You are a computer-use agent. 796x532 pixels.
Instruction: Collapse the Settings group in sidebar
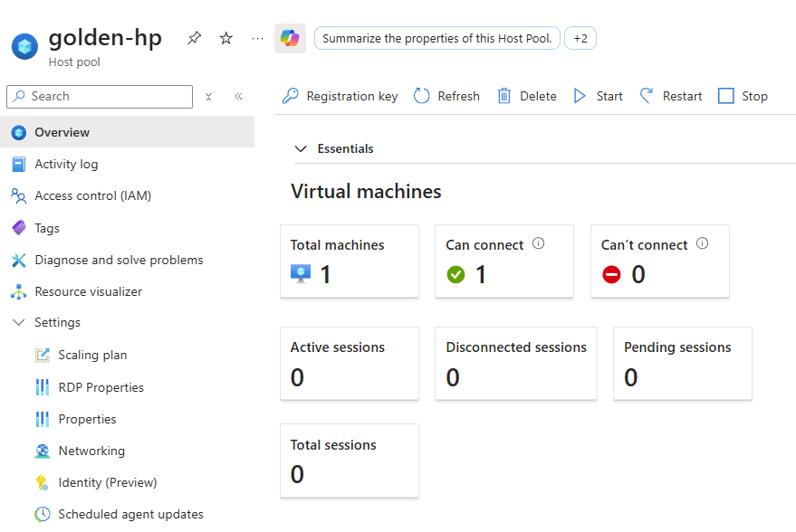coord(19,323)
